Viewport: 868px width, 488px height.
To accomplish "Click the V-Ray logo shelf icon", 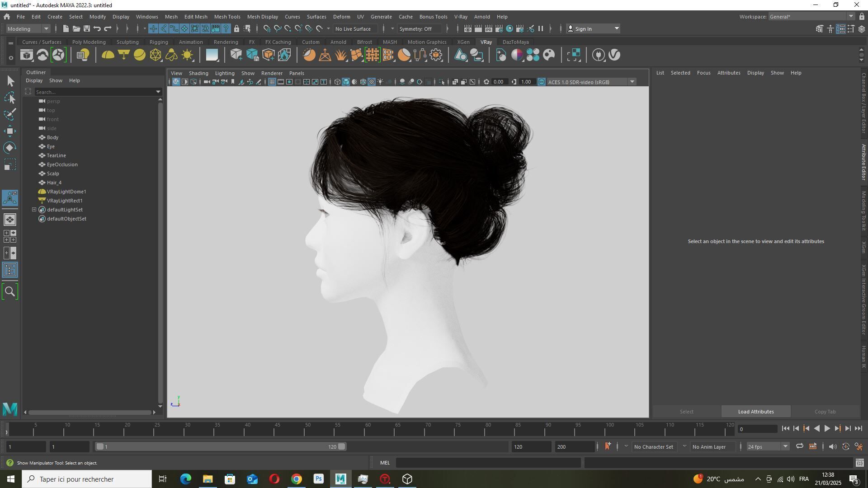I will coord(614,55).
